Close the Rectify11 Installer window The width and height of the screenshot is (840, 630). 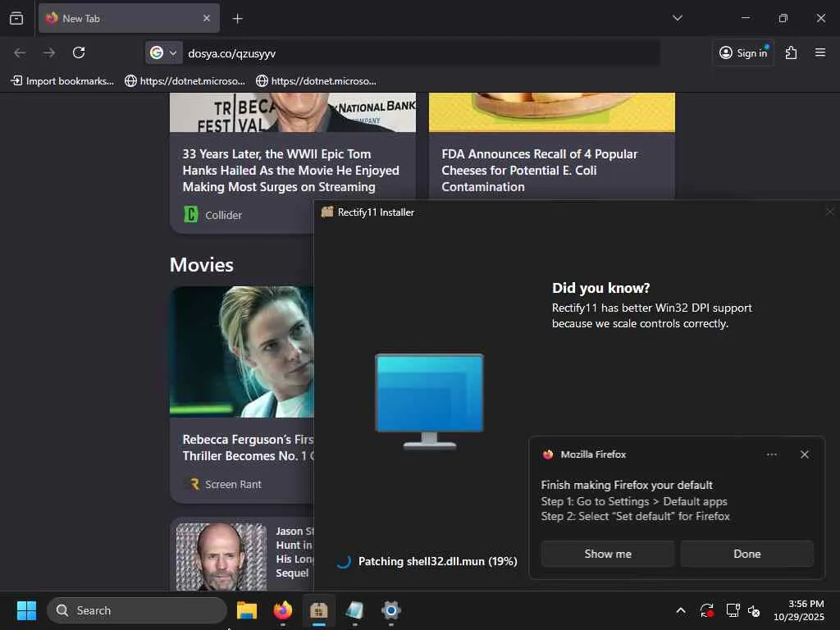[x=830, y=212]
